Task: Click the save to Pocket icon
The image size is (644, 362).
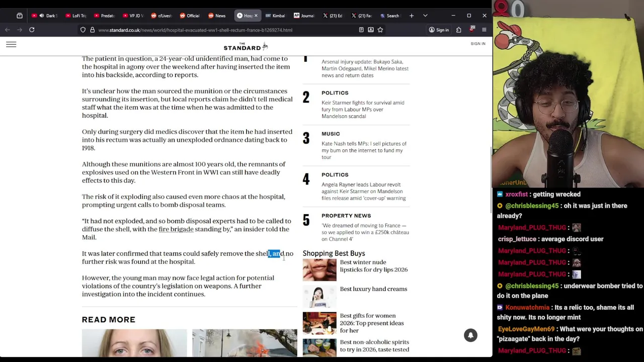Action: pos(371,30)
